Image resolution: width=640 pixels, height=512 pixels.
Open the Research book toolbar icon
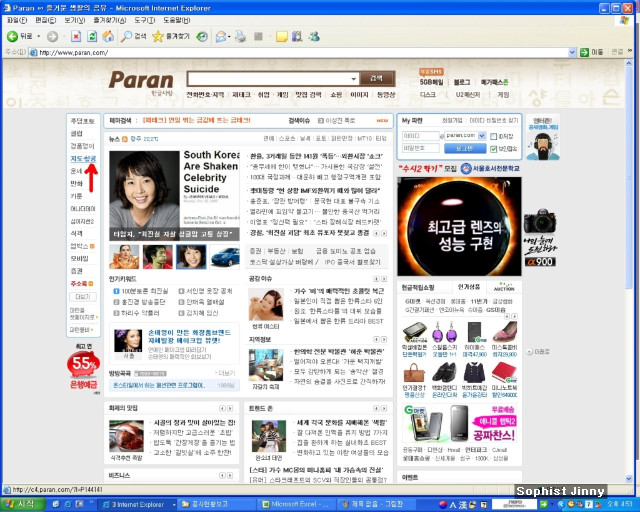click(x=297, y=37)
